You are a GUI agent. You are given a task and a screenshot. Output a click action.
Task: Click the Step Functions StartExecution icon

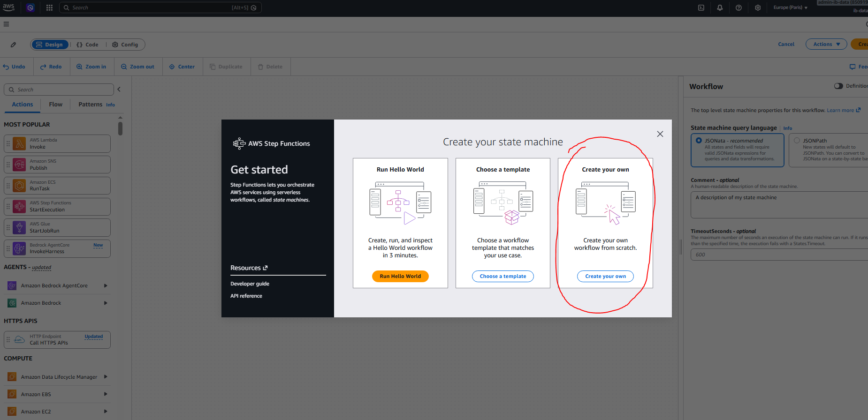point(19,206)
